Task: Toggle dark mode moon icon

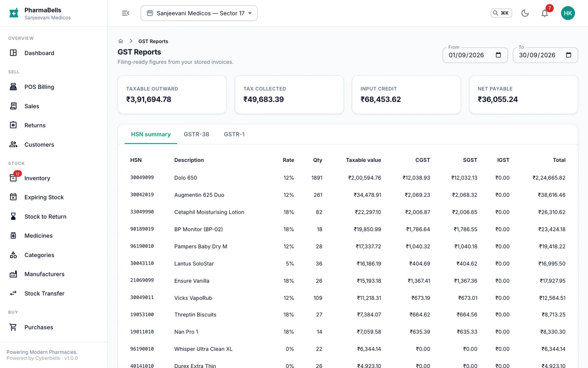Action: tap(525, 13)
